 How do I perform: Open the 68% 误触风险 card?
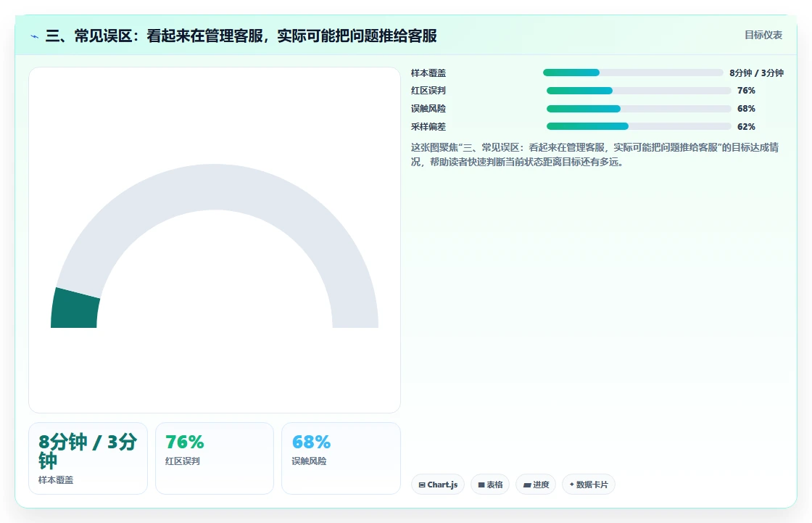click(x=341, y=458)
